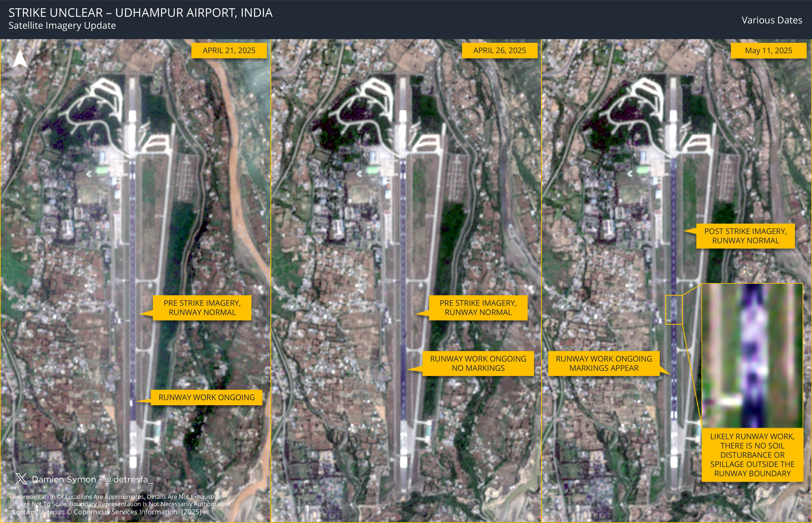This screenshot has height=523, width=812.
Task: Click the 'POST STRIKE IMAGERY, RUNWAY NORMAL' label
Action: point(745,236)
